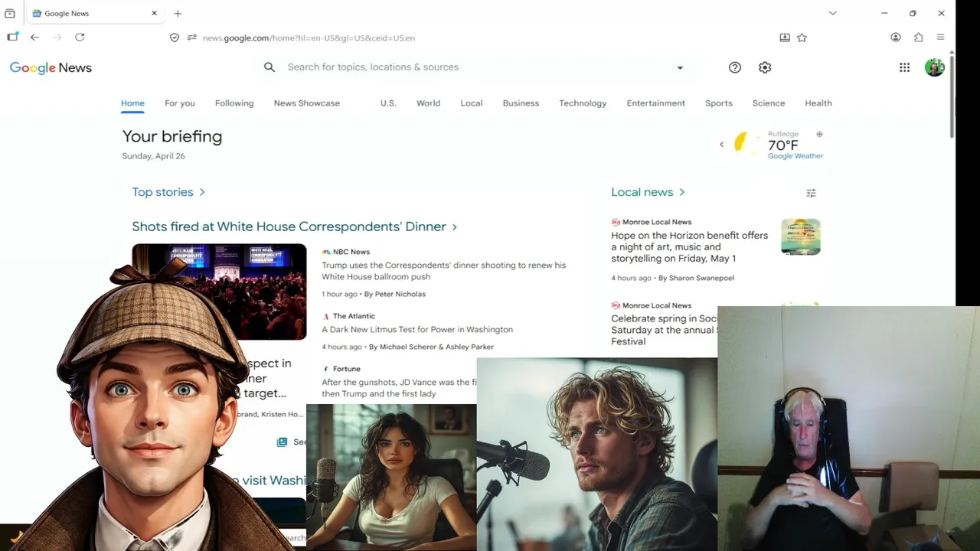Viewport: 980px width, 551px height.
Task: Click the tracking protection shield icon
Action: pyautogui.click(x=175, y=37)
